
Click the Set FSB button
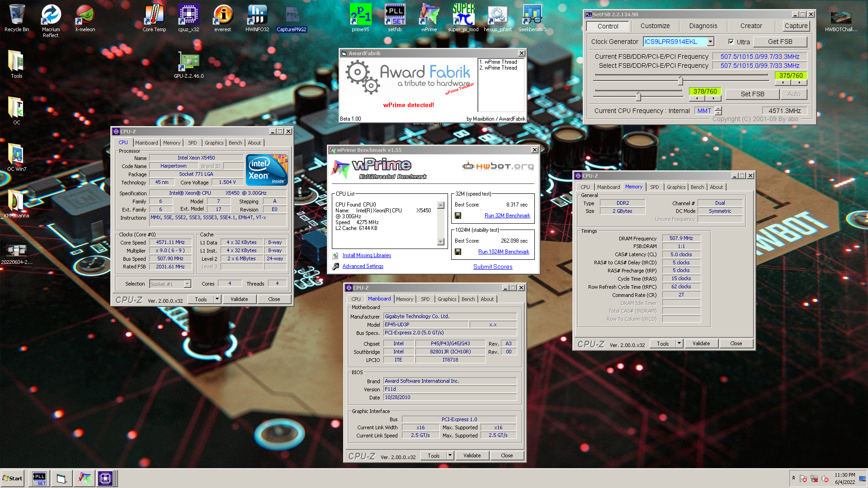[x=752, y=94]
